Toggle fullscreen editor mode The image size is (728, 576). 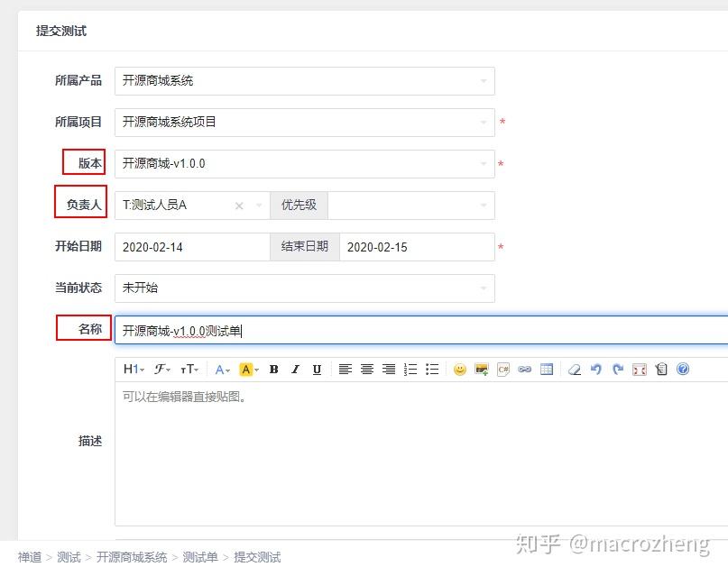pyautogui.click(x=640, y=370)
